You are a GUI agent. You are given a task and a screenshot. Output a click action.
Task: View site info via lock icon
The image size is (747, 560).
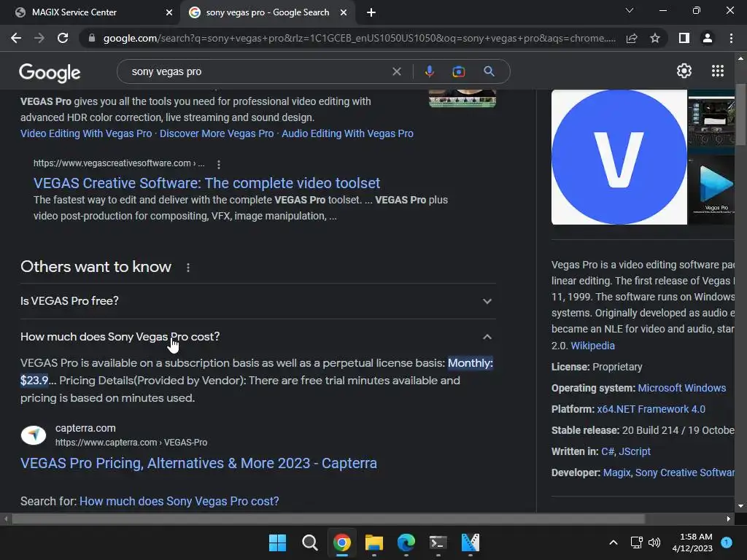click(x=92, y=38)
